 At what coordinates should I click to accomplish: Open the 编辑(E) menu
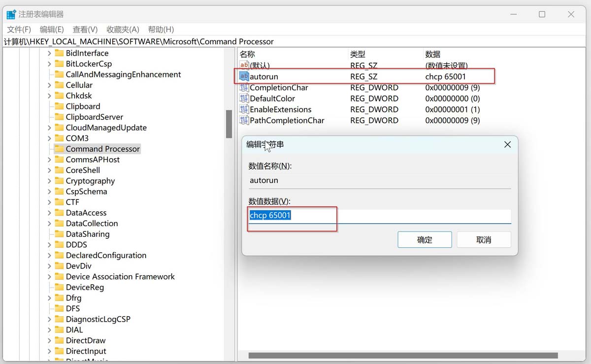coord(51,29)
